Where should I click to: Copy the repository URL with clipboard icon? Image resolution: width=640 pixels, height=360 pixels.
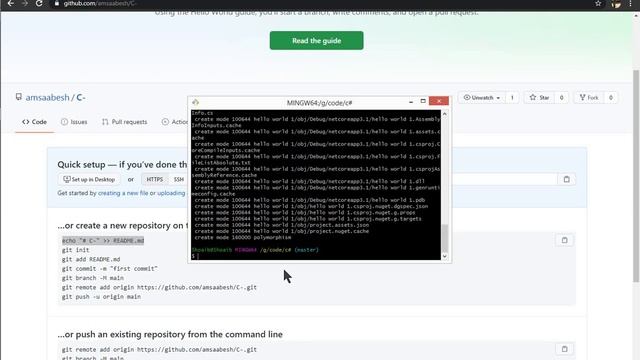point(567,179)
